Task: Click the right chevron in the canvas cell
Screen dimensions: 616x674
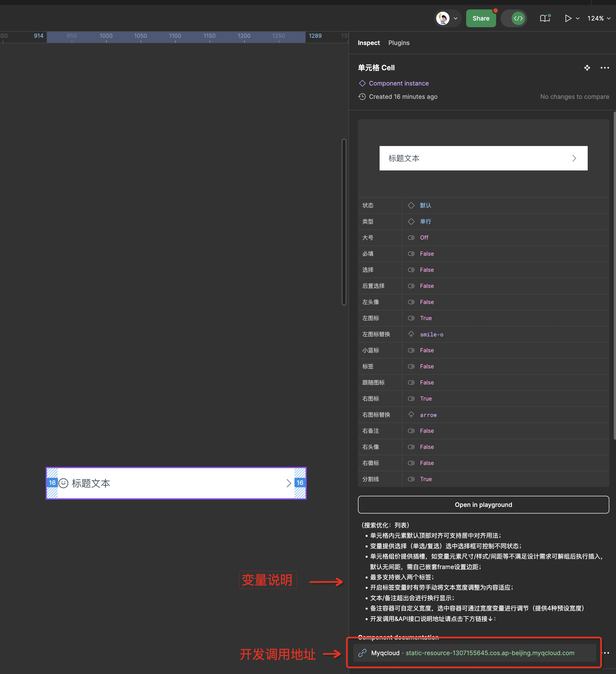Action: pos(289,483)
